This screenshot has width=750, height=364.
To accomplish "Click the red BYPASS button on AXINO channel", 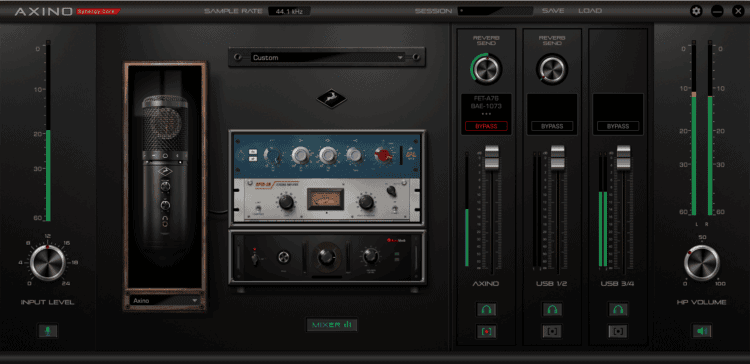I will (486, 126).
